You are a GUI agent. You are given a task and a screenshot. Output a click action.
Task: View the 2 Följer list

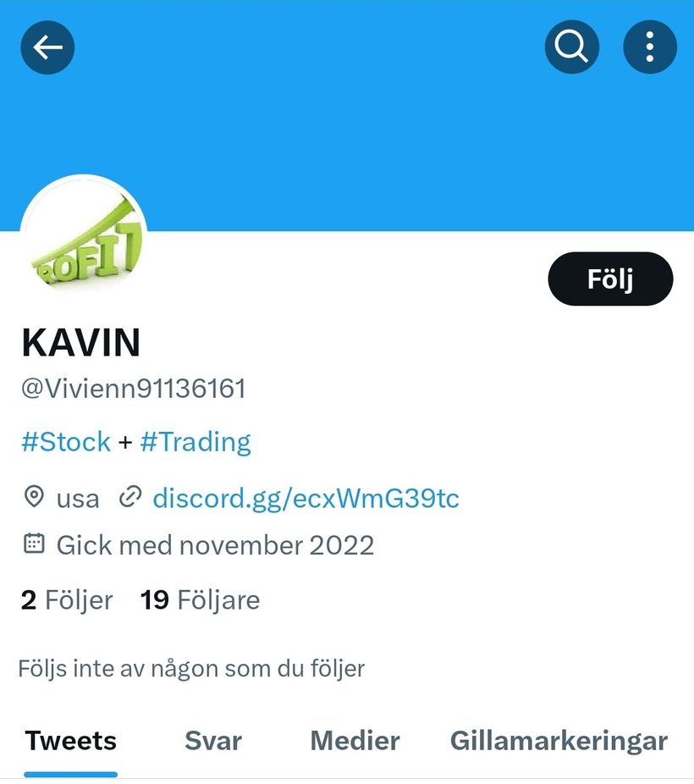[x=67, y=599]
